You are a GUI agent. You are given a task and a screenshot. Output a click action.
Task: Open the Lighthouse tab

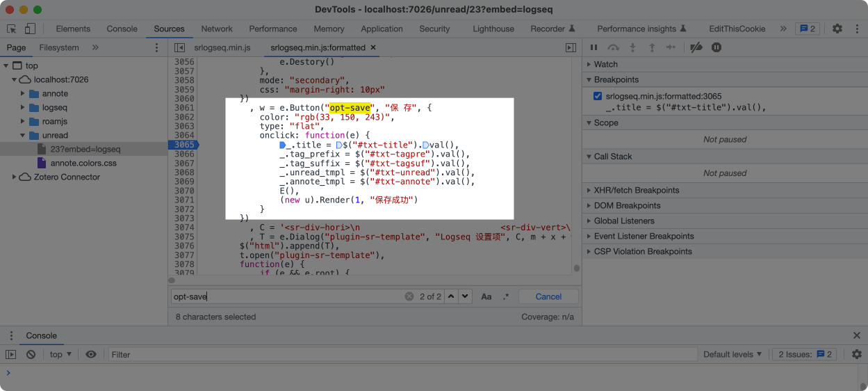(x=493, y=29)
